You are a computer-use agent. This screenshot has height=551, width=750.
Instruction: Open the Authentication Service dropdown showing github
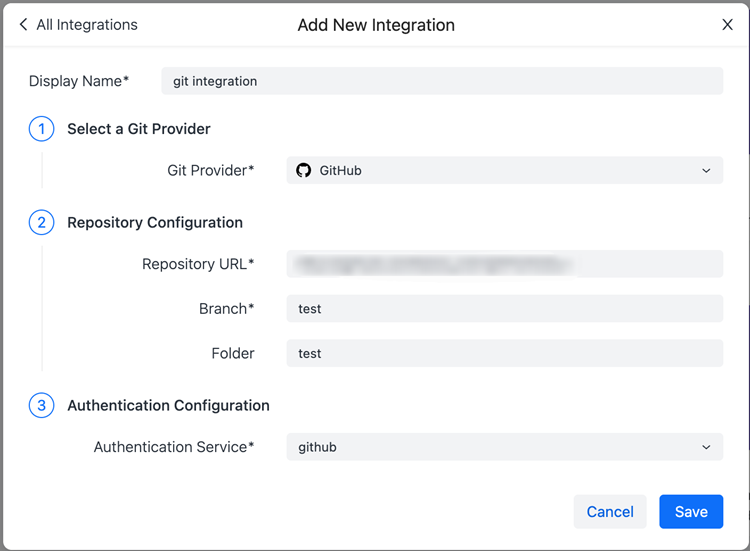coord(504,447)
